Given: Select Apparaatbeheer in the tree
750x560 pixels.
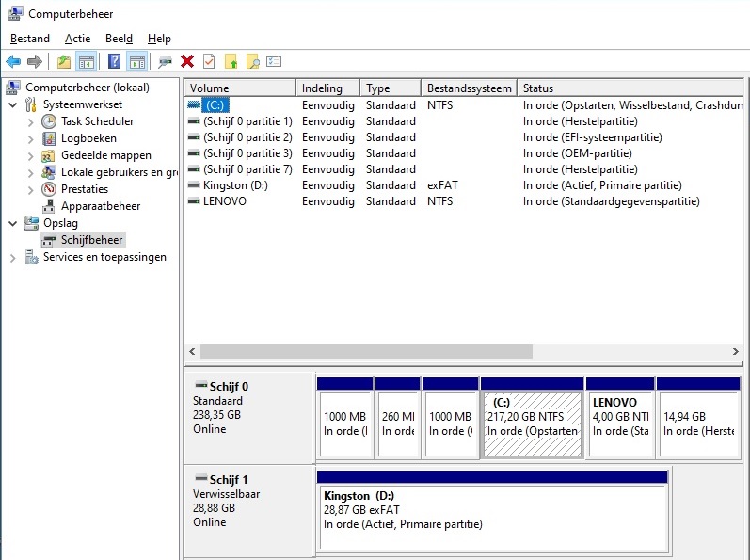Looking at the screenshot, I should pyautogui.click(x=100, y=206).
